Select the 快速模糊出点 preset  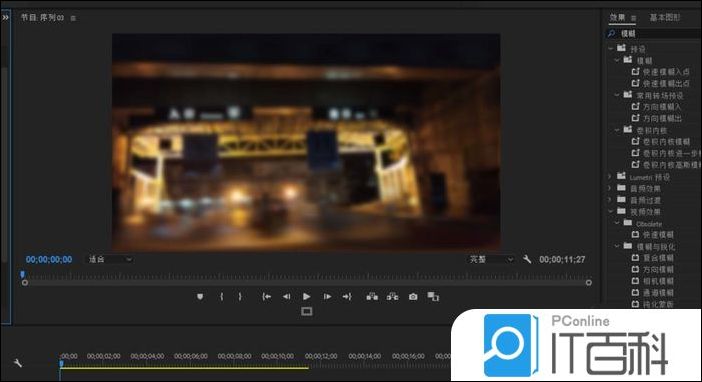[x=666, y=83]
